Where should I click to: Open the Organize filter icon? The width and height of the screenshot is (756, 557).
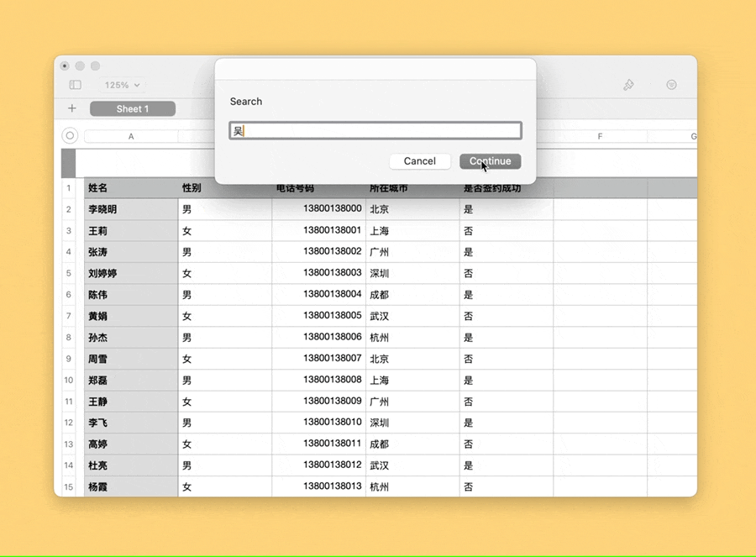click(671, 85)
